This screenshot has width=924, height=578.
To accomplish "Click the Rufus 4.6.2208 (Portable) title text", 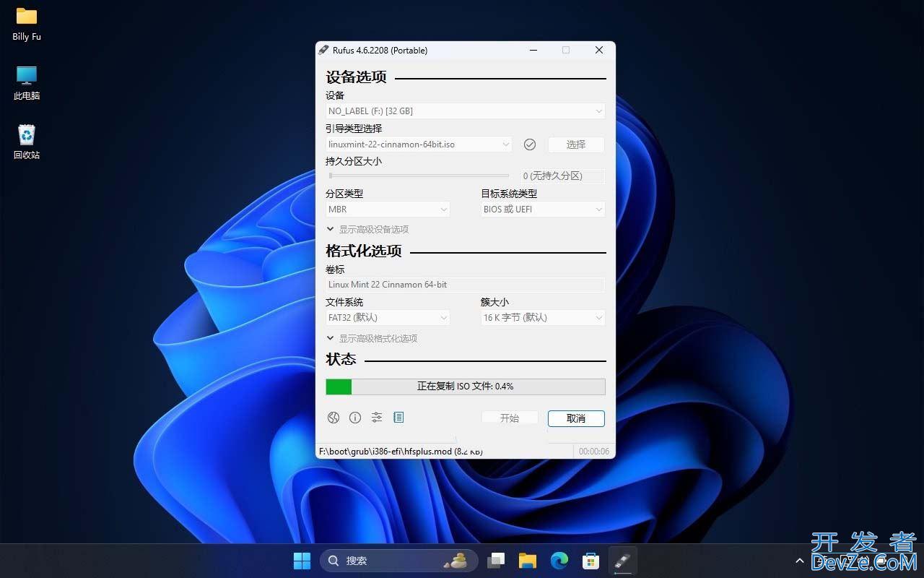I will (380, 50).
